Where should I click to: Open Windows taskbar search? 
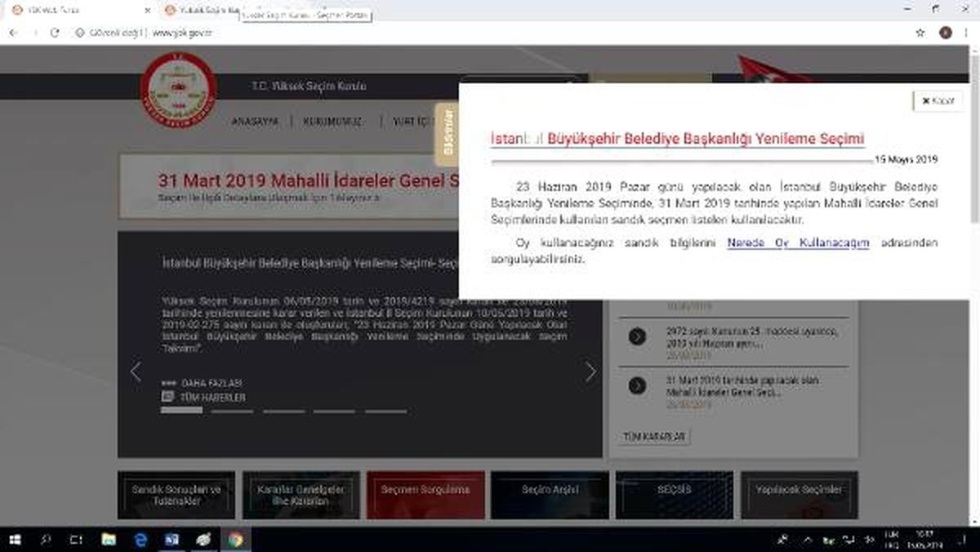point(46,540)
